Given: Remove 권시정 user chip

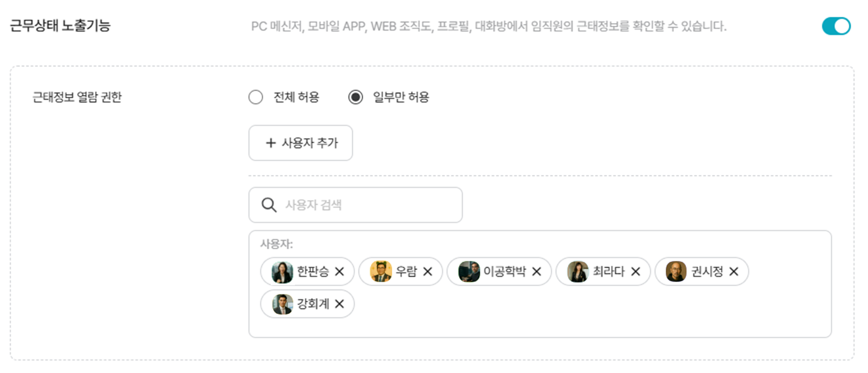Looking at the screenshot, I should [x=733, y=272].
